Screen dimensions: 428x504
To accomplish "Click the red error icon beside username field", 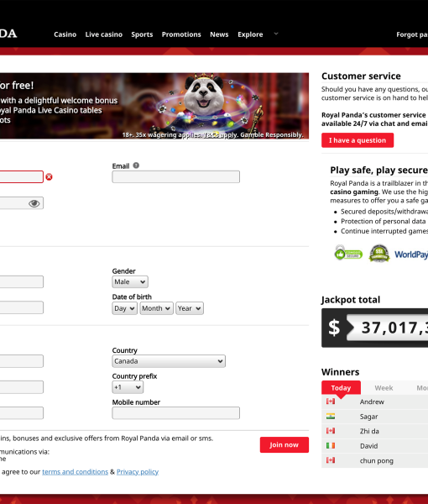I will pos(49,176).
